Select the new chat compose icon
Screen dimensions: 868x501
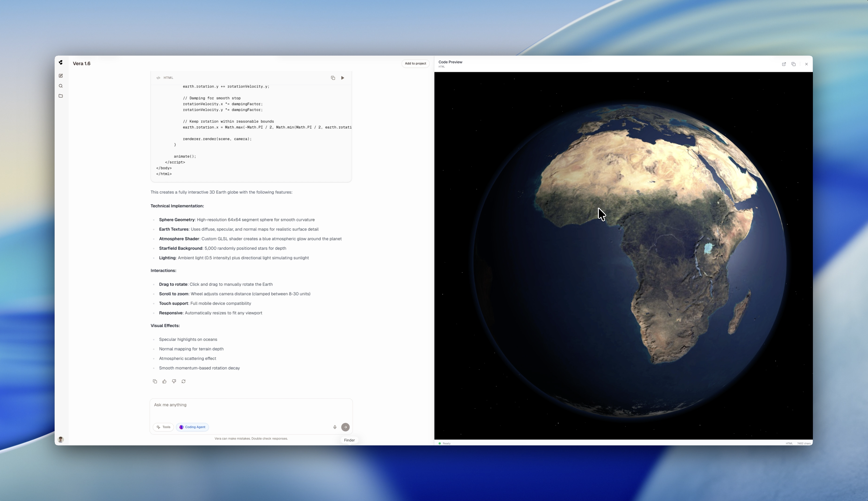pyautogui.click(x=60, y=75)
